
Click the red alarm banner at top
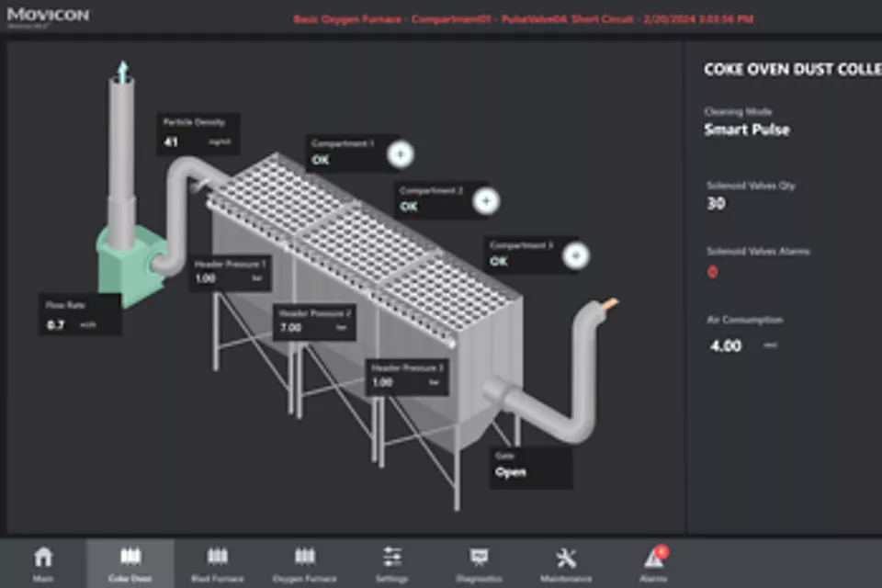(525, 18)
